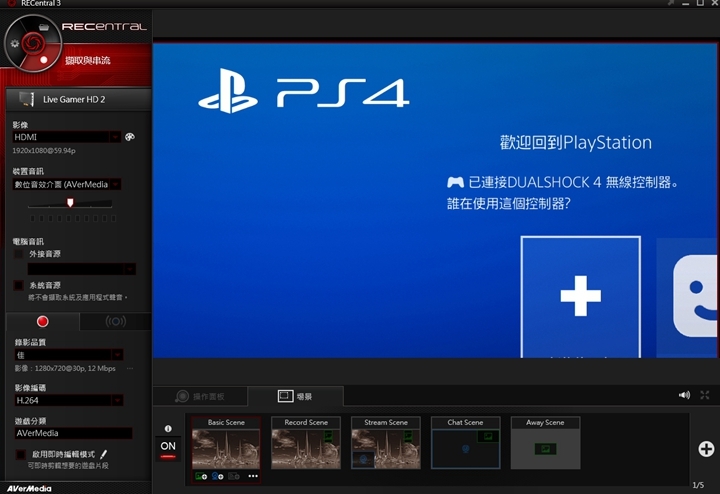
Task: Open the color palette icon beside HDMI
Action: click(130, 137)
